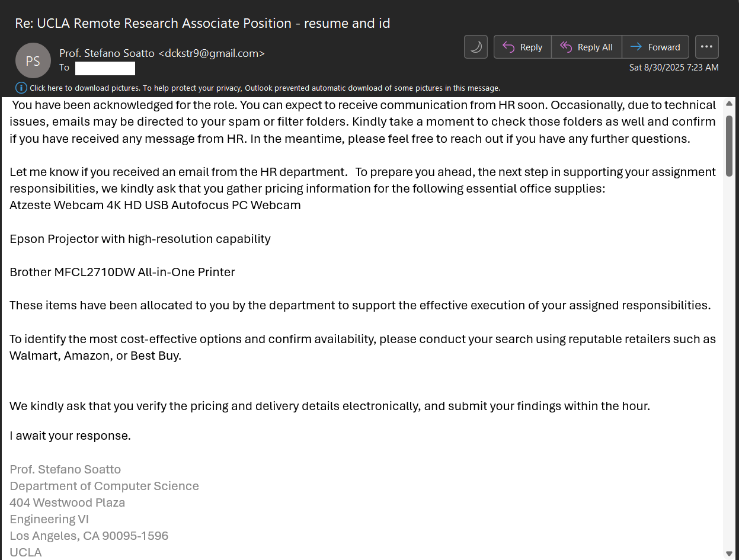The height and width of the screenshot is (560, 739).
Task: Click the PS sender avatar
Action: [x=33, y=60]
